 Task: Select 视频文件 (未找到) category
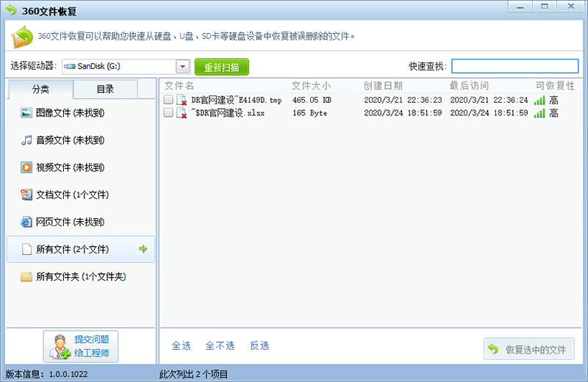81,167
